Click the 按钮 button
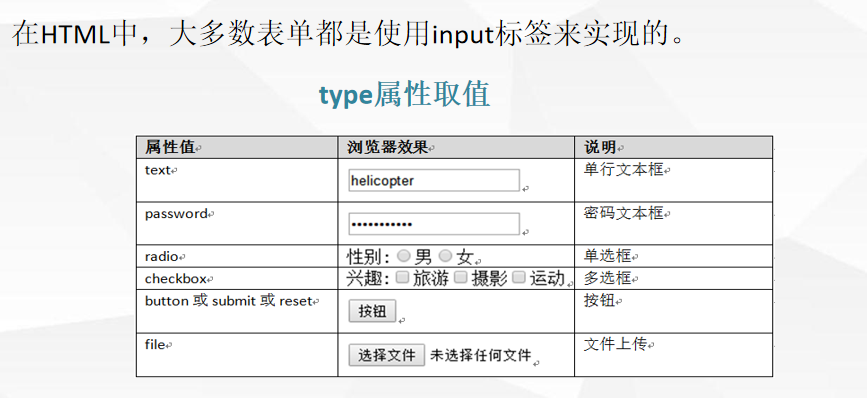Viewport: 867px width, 398px height. [372, 311]
